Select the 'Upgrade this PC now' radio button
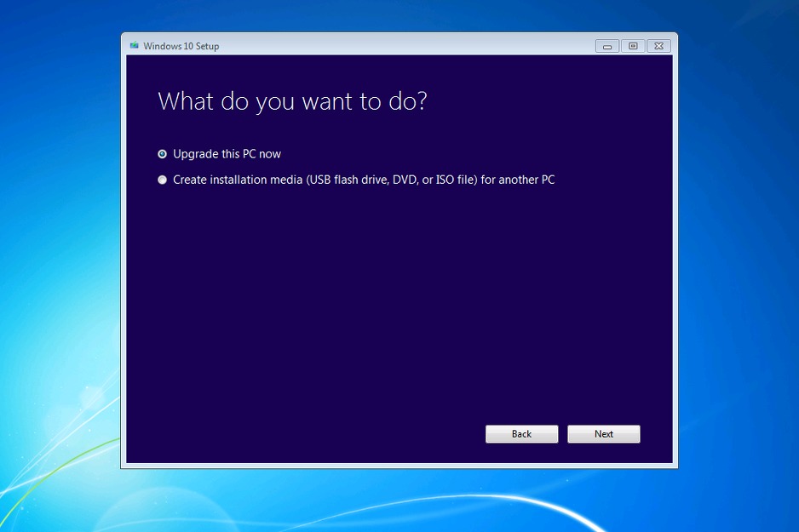 pyautogui.click(x=162, y=154)
